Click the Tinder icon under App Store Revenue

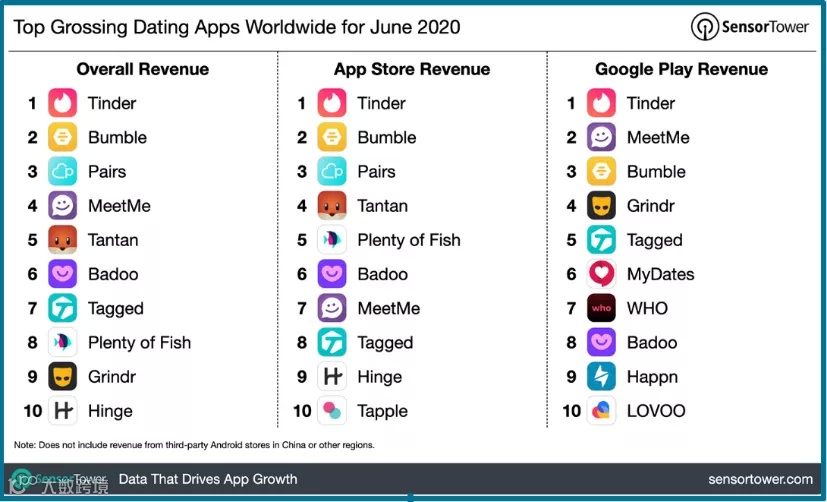332,103
